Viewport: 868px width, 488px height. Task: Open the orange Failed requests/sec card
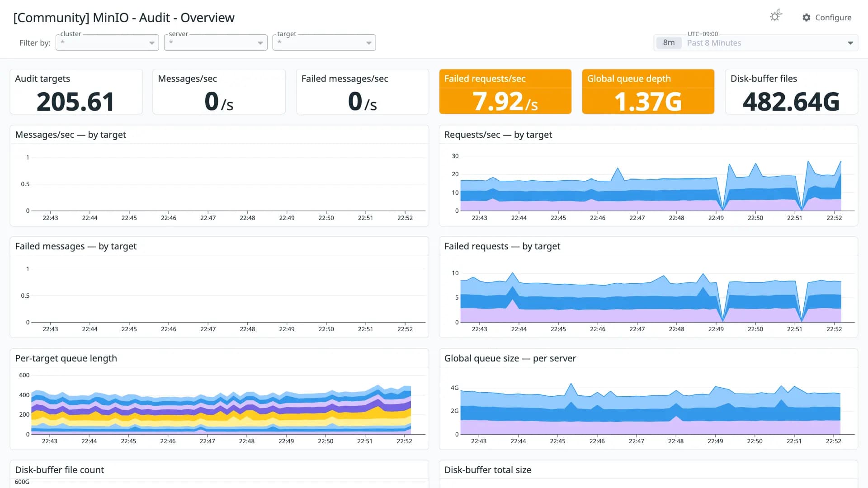coord(505,92)
